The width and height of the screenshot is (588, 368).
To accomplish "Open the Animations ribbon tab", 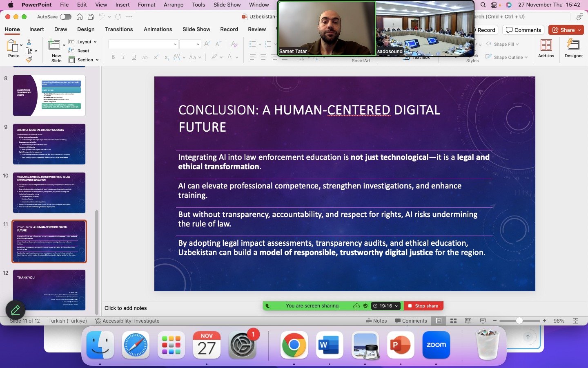I will [x=158, y=29].
